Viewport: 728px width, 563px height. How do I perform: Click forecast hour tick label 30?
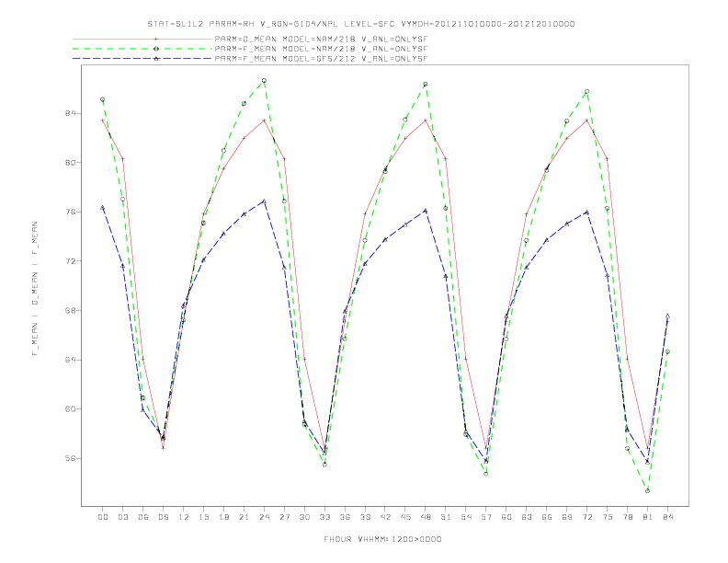(x=304, y=517)
